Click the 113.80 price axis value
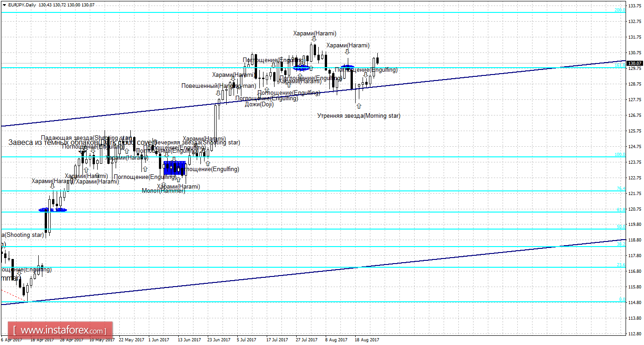The height and width of the screenshot is (345, 644). pos(635,318)
